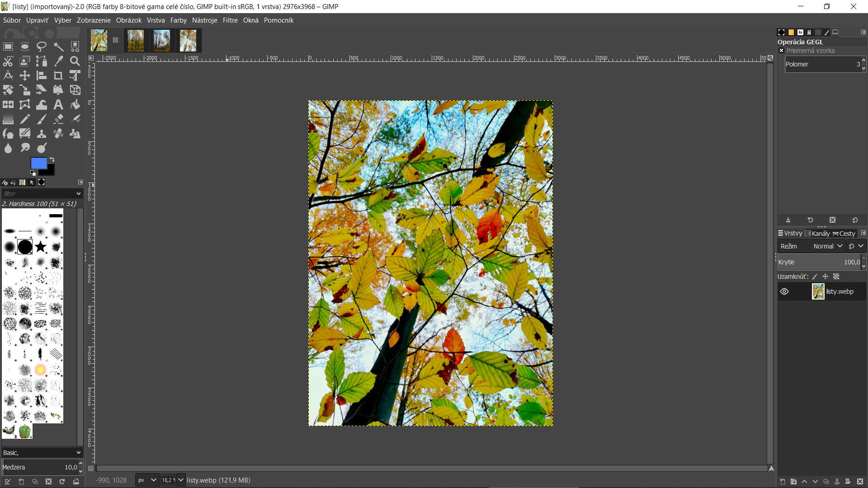Select the Rotate tool

click(8, 90)
